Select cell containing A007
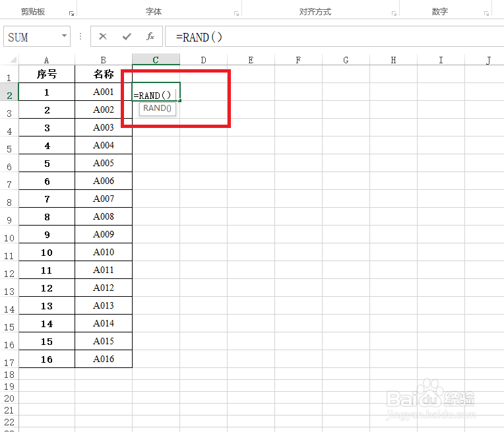This screenshot has width=504, height=432. [104, 199]
